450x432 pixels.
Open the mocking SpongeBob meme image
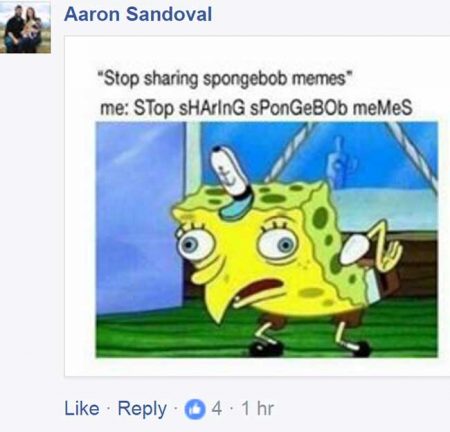[x=267, y=240]
